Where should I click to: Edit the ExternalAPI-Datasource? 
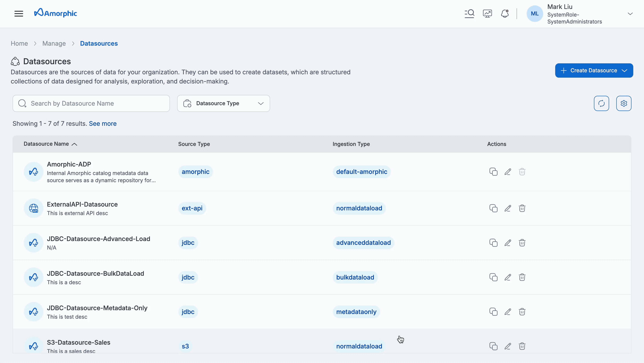(x=508, y=208)
